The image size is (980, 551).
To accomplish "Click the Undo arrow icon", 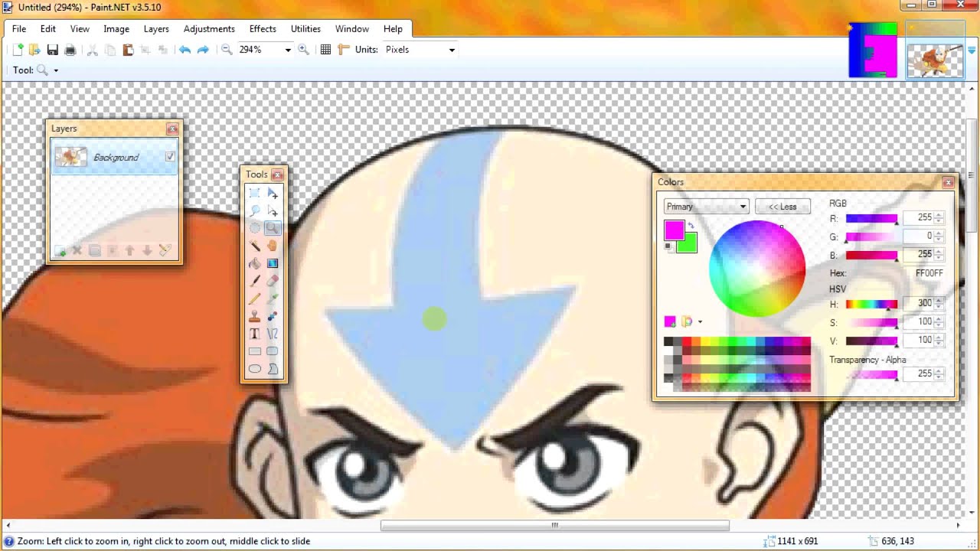I will (185, 50).
